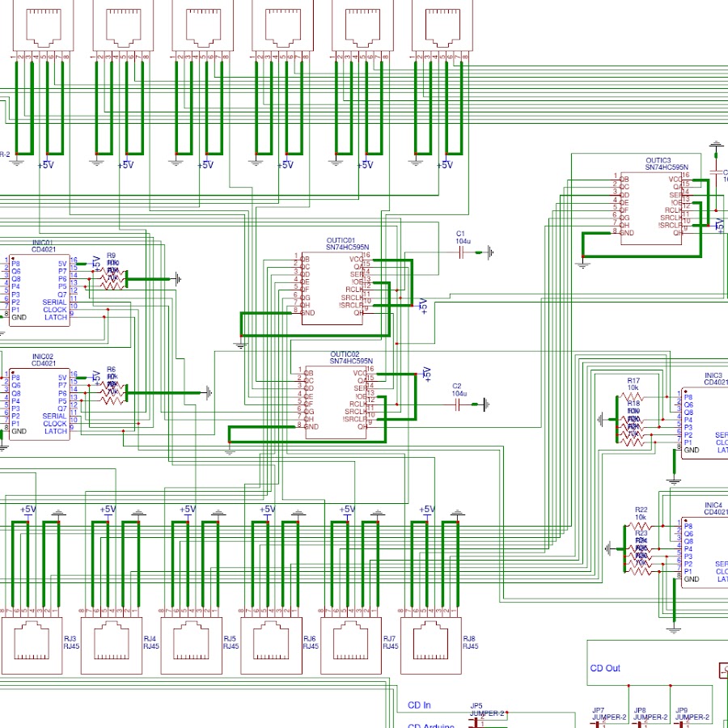728x728 pixels.
Task: Select the JP5 JUMPER-2 symbol
Action: [x=476, y=723]
